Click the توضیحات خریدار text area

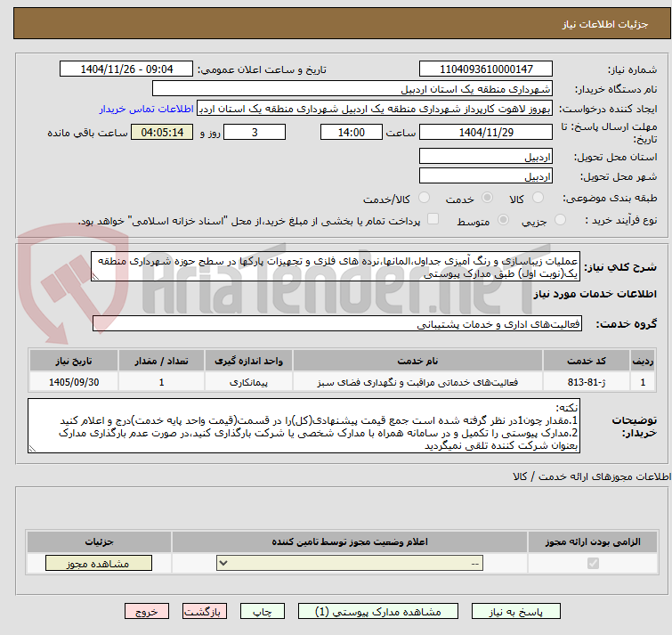(304, 426)
